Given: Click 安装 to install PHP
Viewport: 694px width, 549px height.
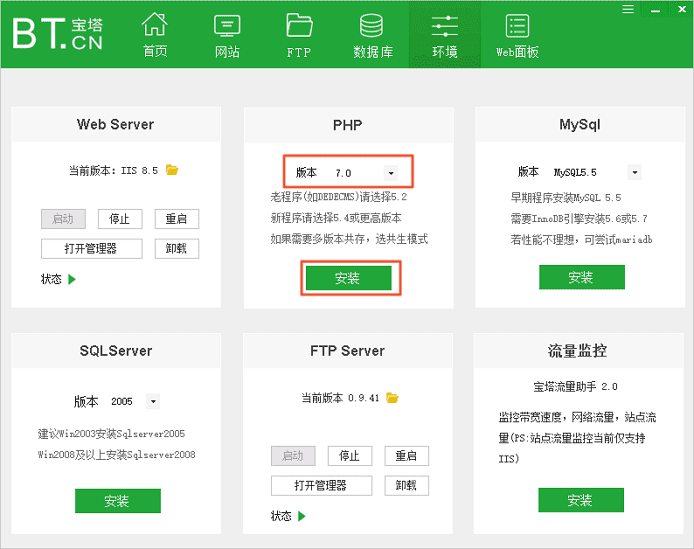Looking at the screenshot, I should [x=348, y=278].
